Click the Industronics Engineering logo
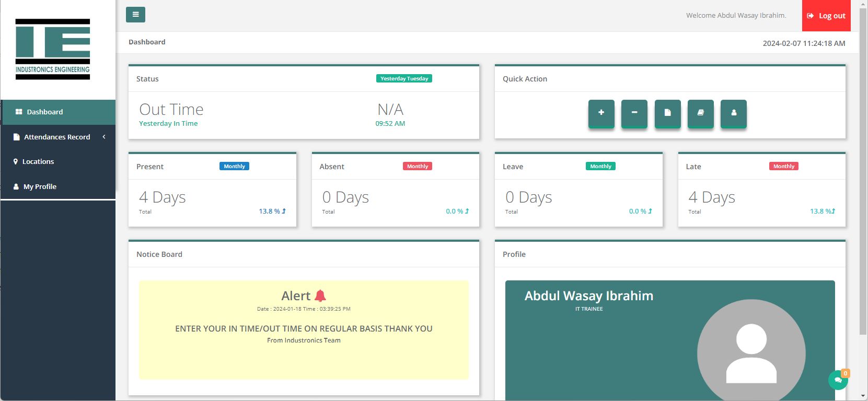 pyautogui.click(x=53, y=49)
